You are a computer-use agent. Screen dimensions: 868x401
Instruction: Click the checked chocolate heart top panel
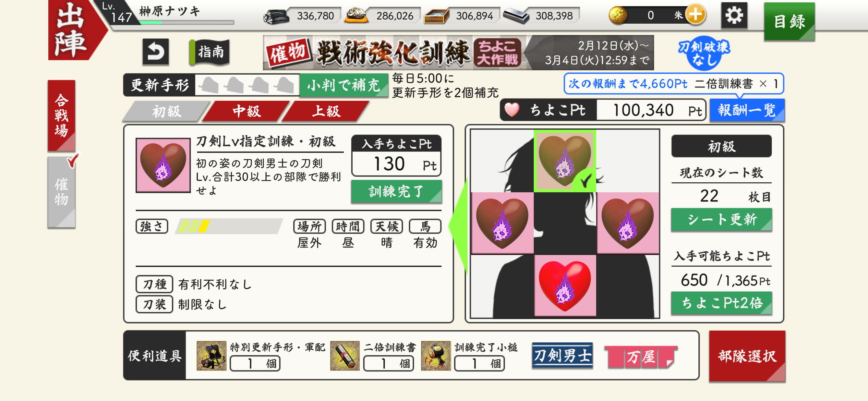565,161
